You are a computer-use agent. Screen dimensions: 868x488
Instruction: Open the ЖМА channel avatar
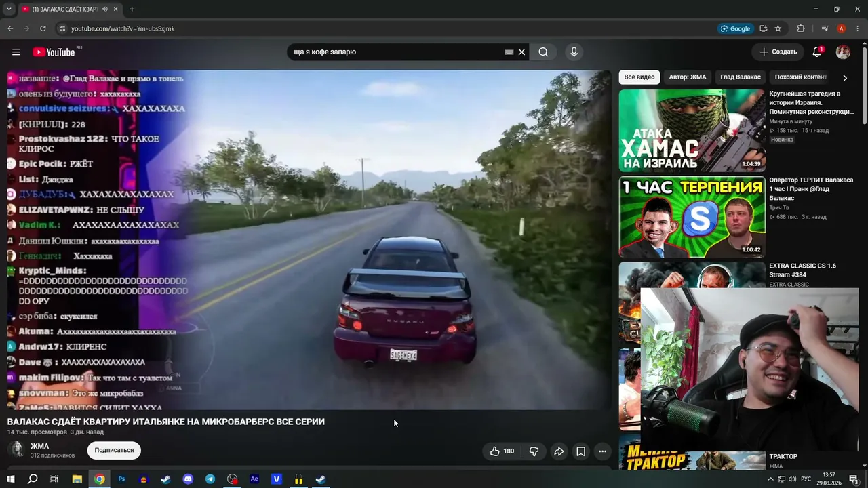tap(16, 449)
